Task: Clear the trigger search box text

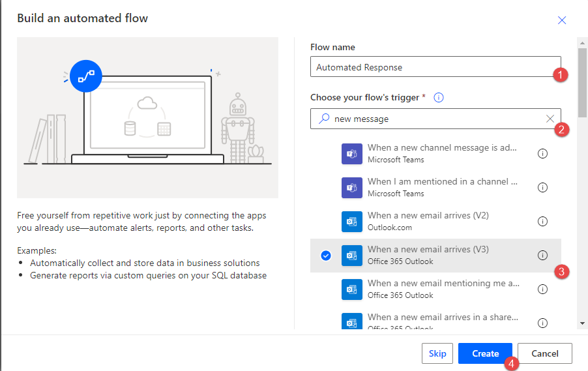Action: [x=550, y=119]
